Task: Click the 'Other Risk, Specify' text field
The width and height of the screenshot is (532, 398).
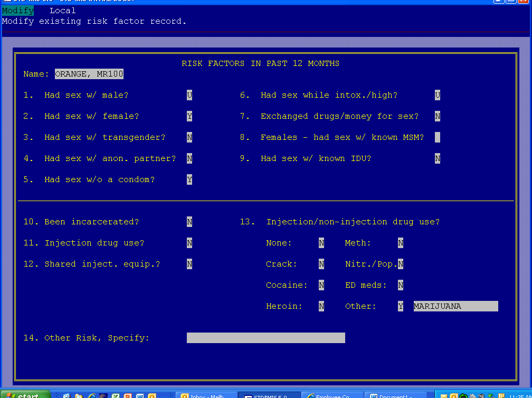Action: tap(265, 338)
